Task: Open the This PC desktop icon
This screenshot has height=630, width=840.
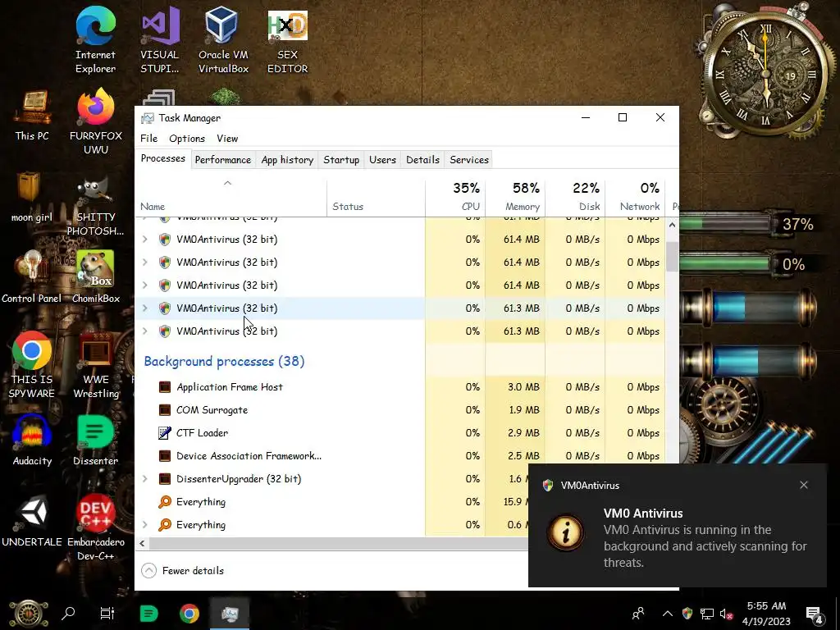Action: point(32,116)
